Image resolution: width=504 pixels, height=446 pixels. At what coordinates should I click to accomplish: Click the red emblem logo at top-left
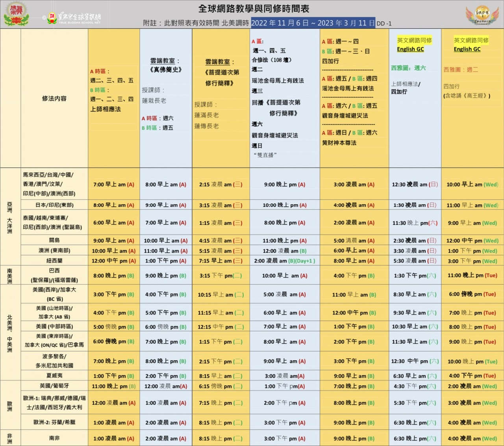16,13
